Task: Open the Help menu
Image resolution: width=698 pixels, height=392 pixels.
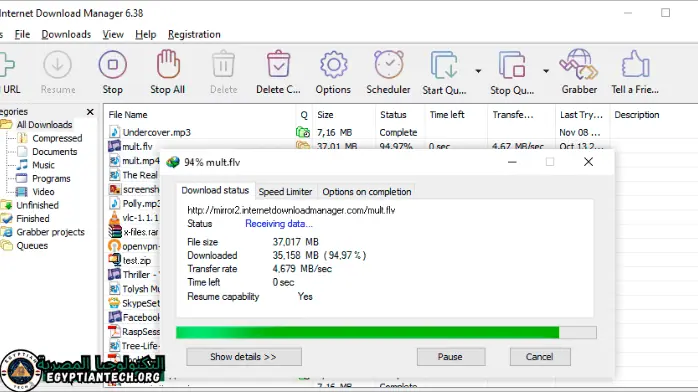Action: pos(146,34)
